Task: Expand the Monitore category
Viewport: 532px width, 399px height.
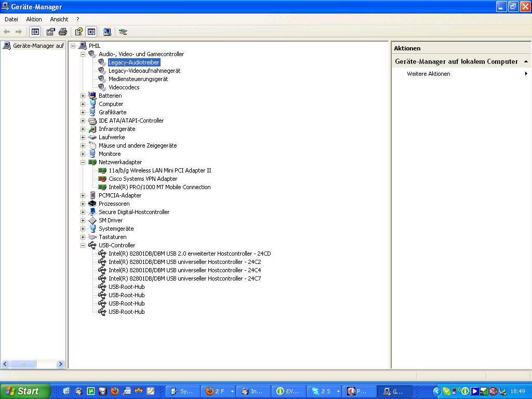Action: pos(83,154)
